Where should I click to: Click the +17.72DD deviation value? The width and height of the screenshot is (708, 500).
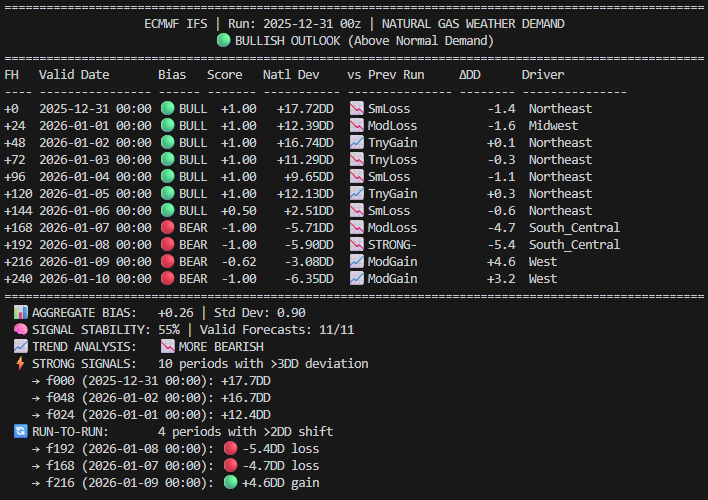click(305, 108)
